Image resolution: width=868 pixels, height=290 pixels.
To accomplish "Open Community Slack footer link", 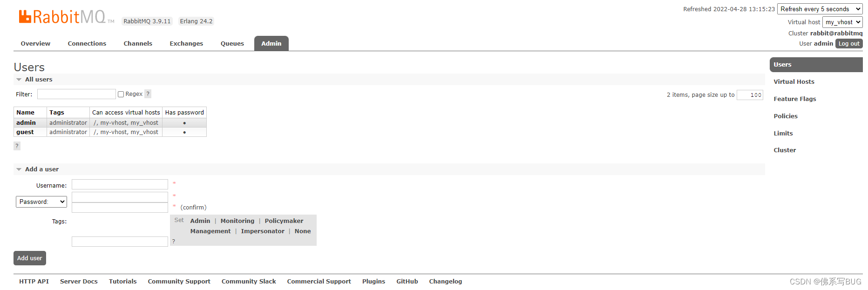I will [249, 281].
